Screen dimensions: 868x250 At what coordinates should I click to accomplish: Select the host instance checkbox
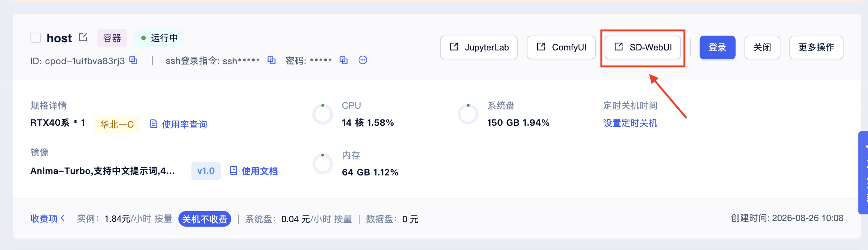coord(36,38)
